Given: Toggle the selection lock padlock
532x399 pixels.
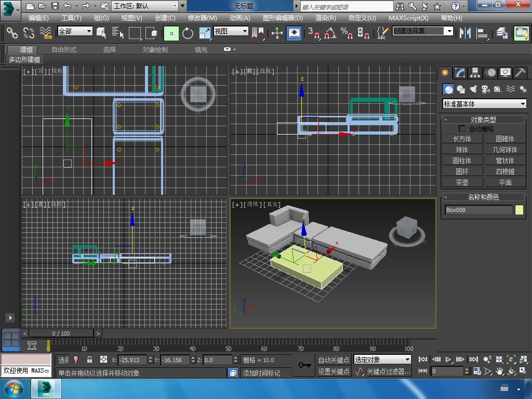Looking at the screenshot, I should point(89,360).
